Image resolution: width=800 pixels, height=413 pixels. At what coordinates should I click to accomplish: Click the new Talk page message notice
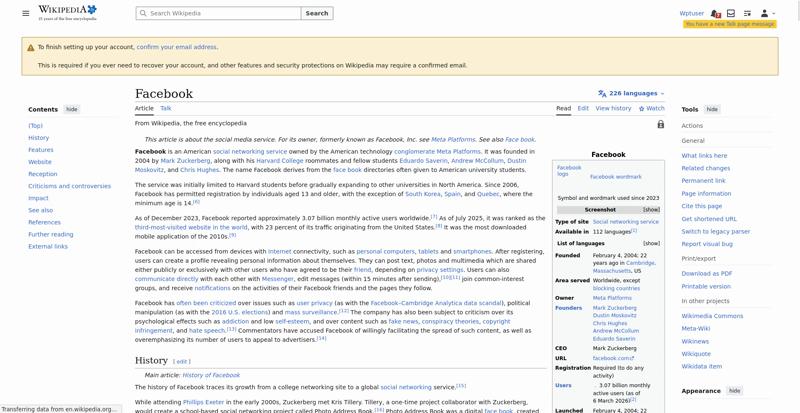coord(730,24)
